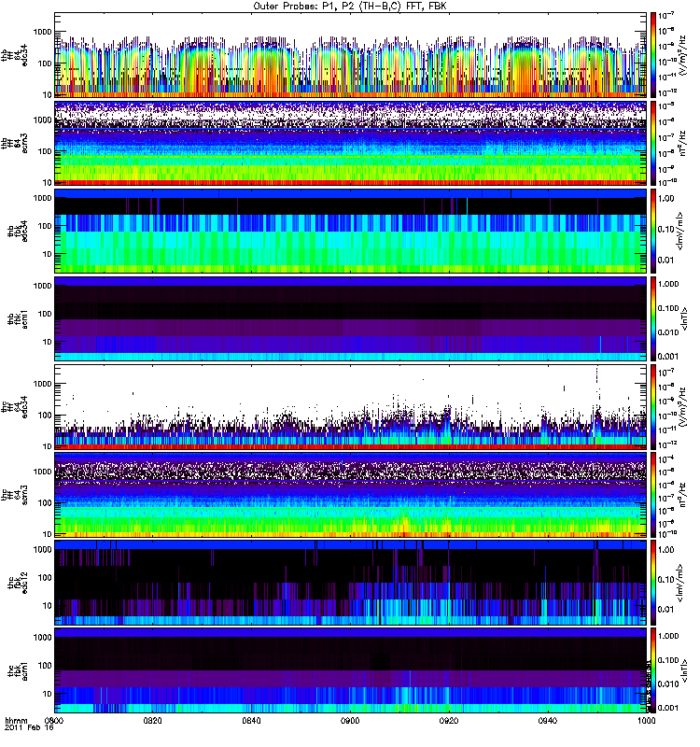Select the thb fff scm3 spectrogram panel
This screenshot has width=700, height=747.
[x=350, y=142]
